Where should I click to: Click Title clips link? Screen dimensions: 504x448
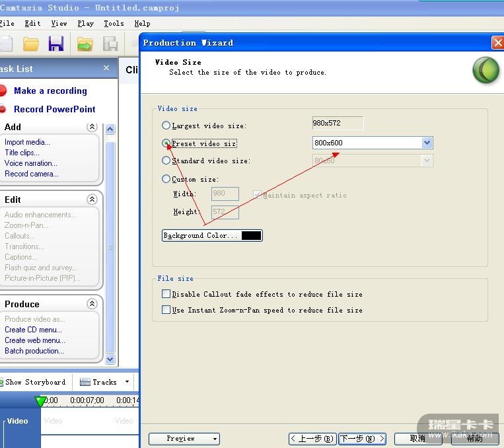point(22,153)
